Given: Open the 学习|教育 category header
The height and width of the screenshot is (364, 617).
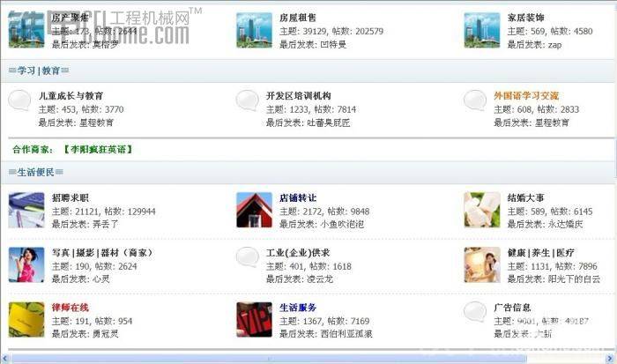Looking at the screenshot, I should pos(39,71).
